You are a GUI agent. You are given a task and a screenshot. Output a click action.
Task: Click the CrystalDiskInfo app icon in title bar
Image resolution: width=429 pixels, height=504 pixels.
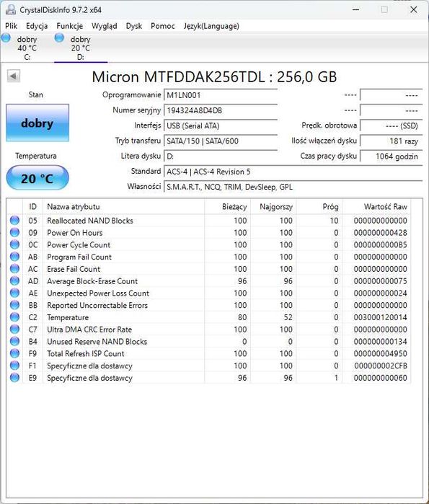coord(11,9)
